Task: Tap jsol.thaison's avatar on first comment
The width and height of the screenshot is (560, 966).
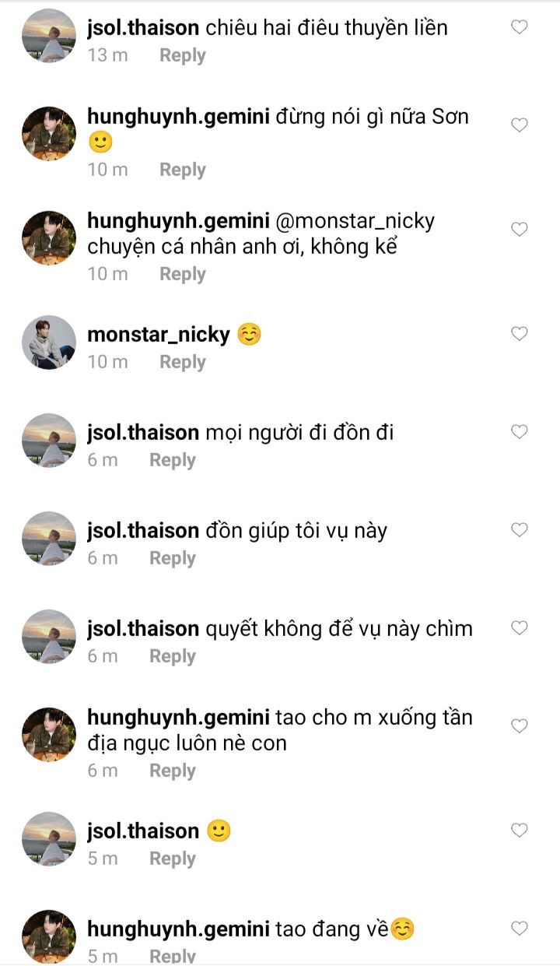Action: pos(48,36)
